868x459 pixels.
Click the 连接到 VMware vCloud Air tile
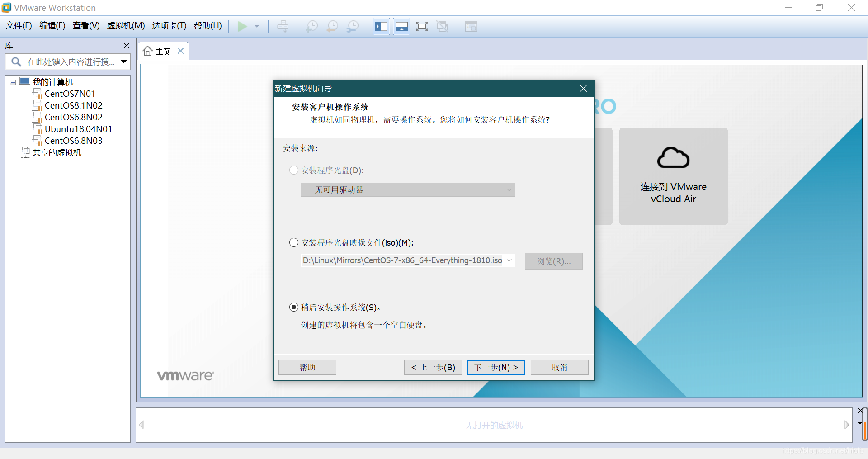[x=674, y=176]
